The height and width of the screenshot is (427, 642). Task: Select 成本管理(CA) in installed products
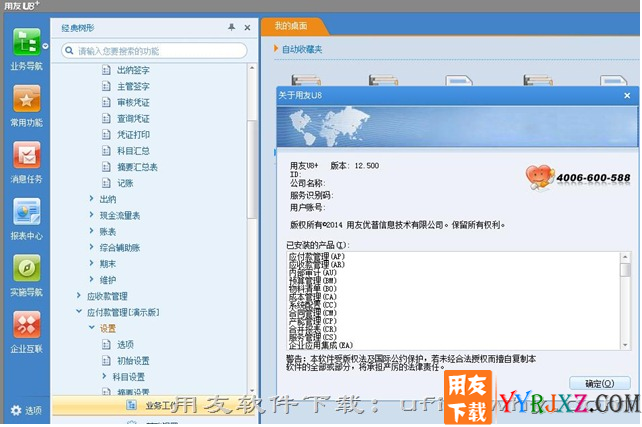click(x=313, y=297)
